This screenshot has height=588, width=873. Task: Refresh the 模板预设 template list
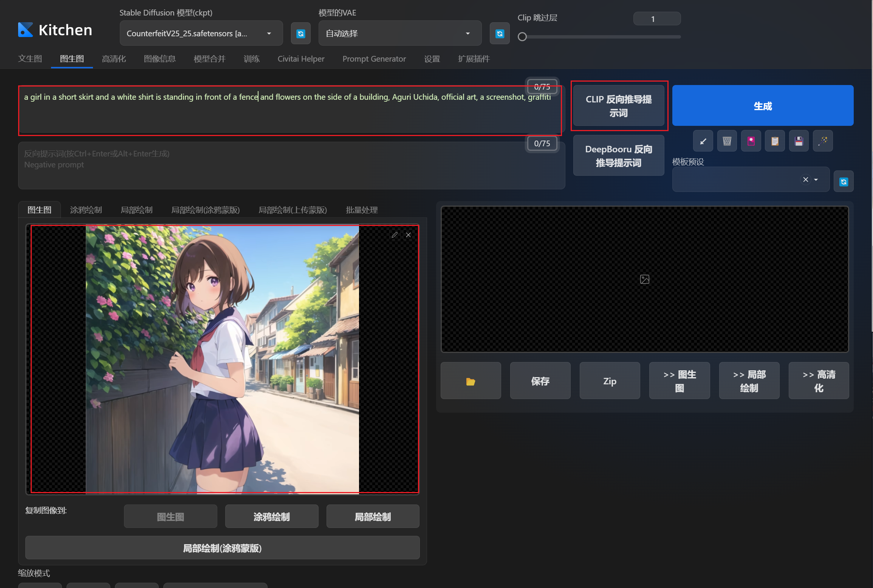[x=844, y=182]
